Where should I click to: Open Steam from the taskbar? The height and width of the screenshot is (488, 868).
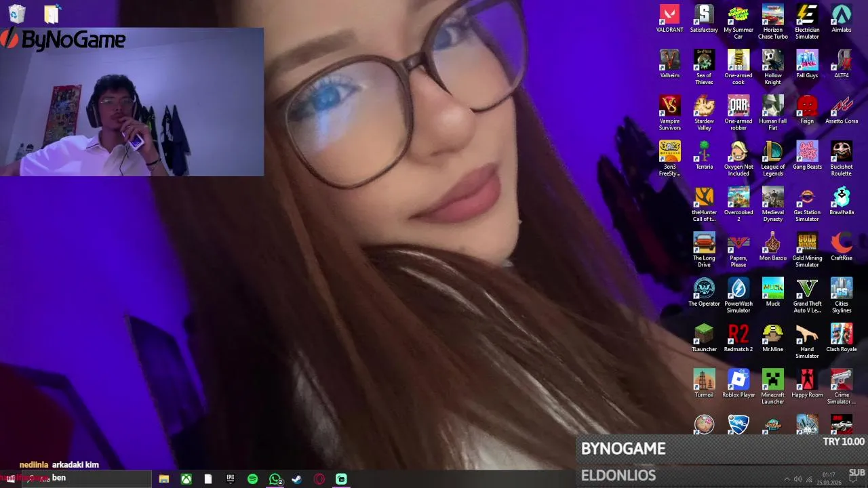[297, 479]
